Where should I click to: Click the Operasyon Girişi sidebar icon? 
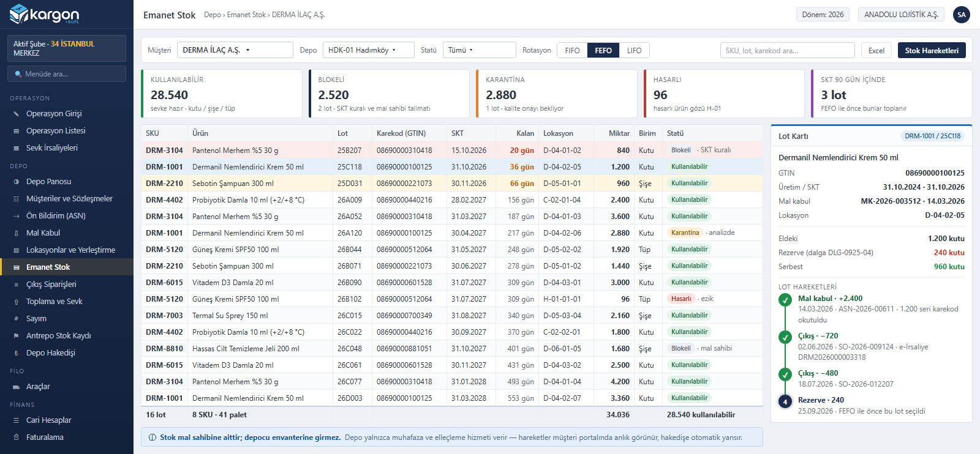[17, 114]
